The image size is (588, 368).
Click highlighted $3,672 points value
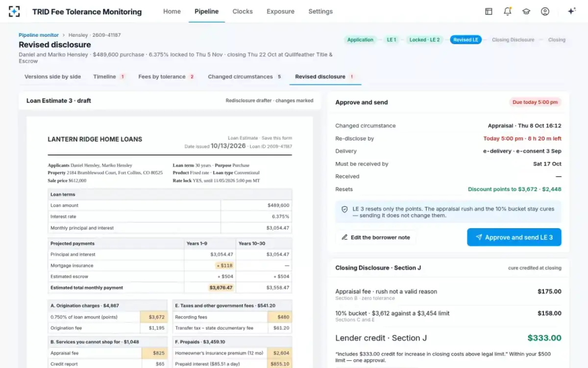point(153,317)
